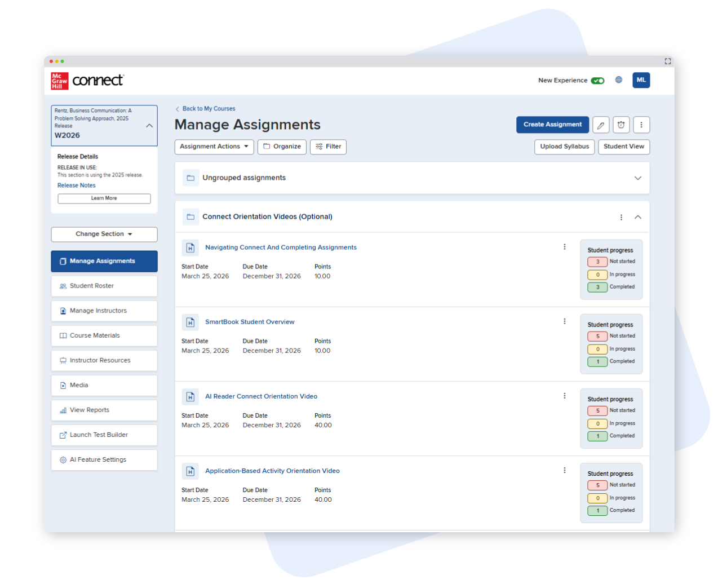Collapse the Connect Orientation Videos group

(x=638, y=217)
